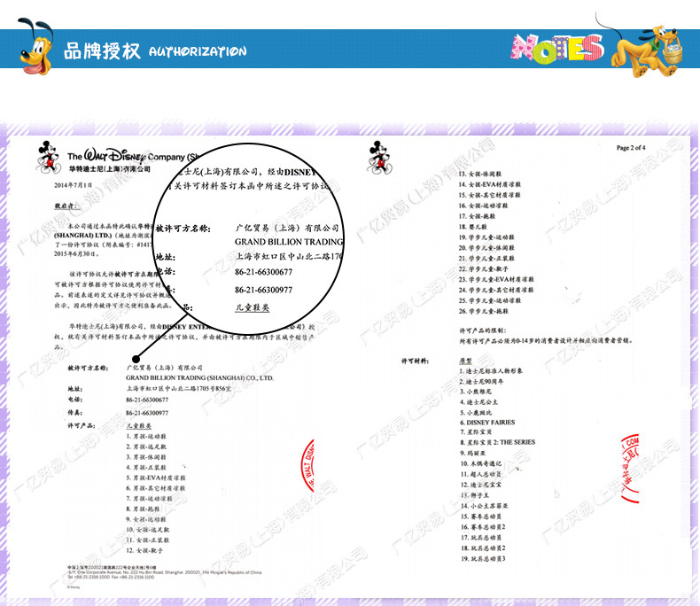Click material item '10. 木偶奇遇记'
This screenshot has height=606, width=700.
pyautogui.click(x=481, y=463)
